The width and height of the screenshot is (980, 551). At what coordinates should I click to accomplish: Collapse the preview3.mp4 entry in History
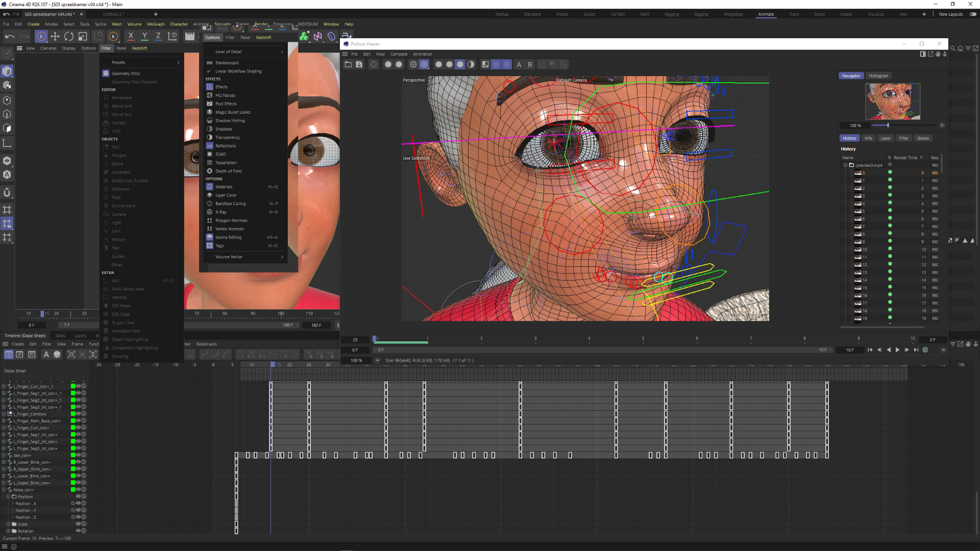pos(845,165)
